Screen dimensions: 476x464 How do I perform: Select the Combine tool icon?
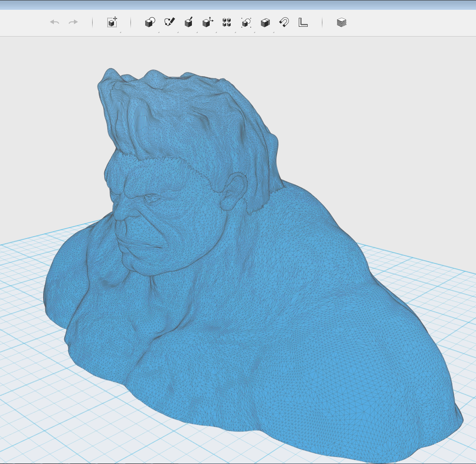[265, 22]
